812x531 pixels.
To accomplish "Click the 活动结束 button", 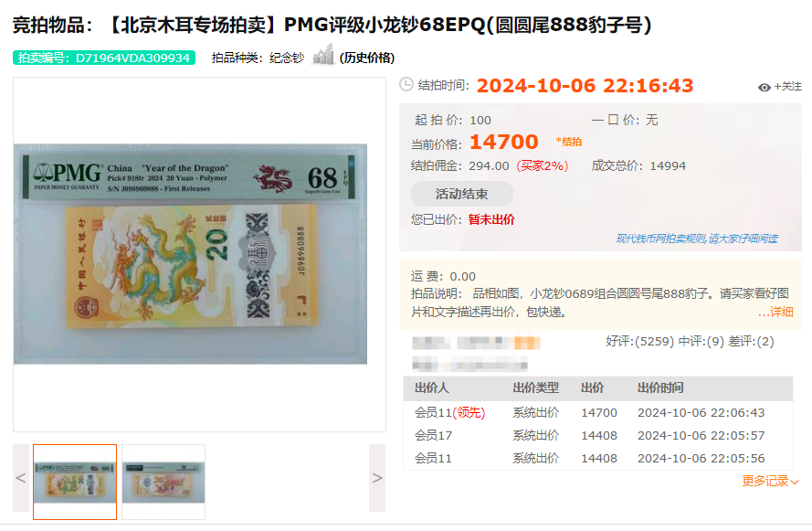I will [462, 194].
